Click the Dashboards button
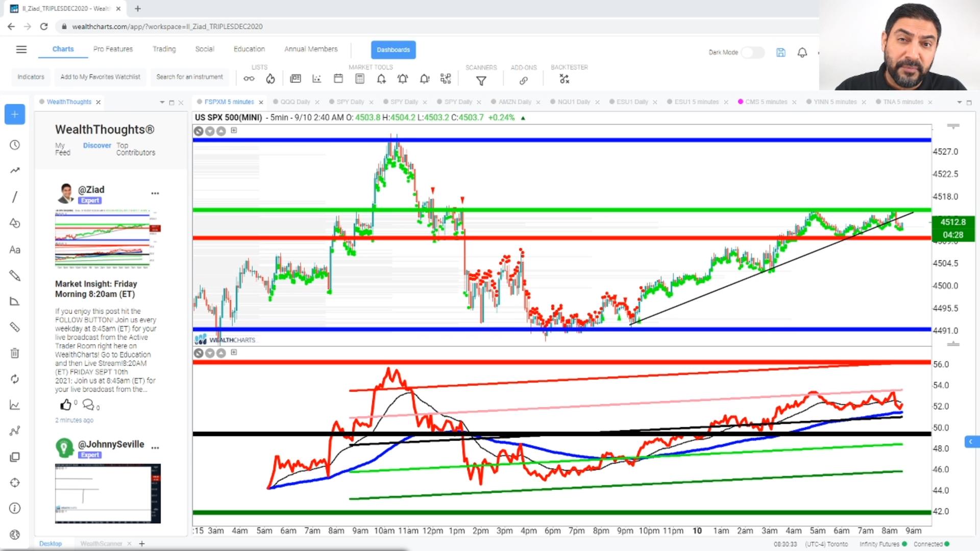 point(393,49)
